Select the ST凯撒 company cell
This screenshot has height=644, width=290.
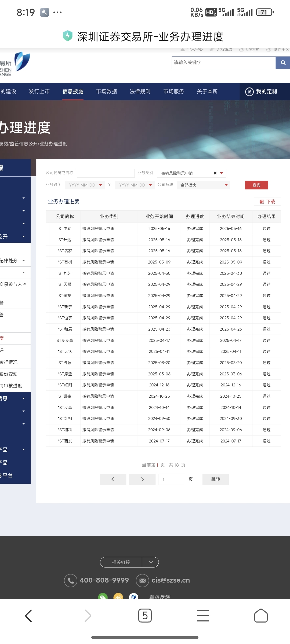coord(65,396)
